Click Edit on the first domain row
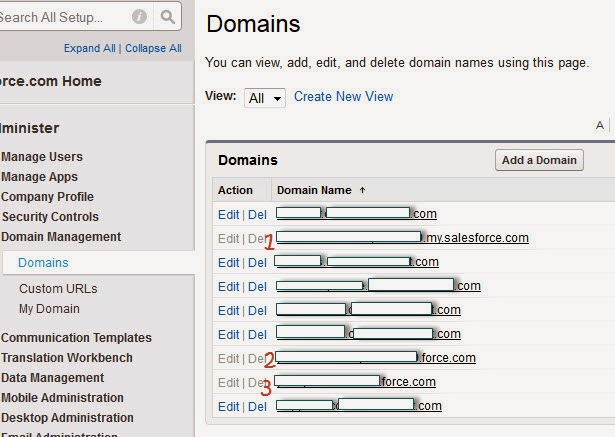Image resolution: width=615 pixels, height=437 pixels. coord(228,215)
